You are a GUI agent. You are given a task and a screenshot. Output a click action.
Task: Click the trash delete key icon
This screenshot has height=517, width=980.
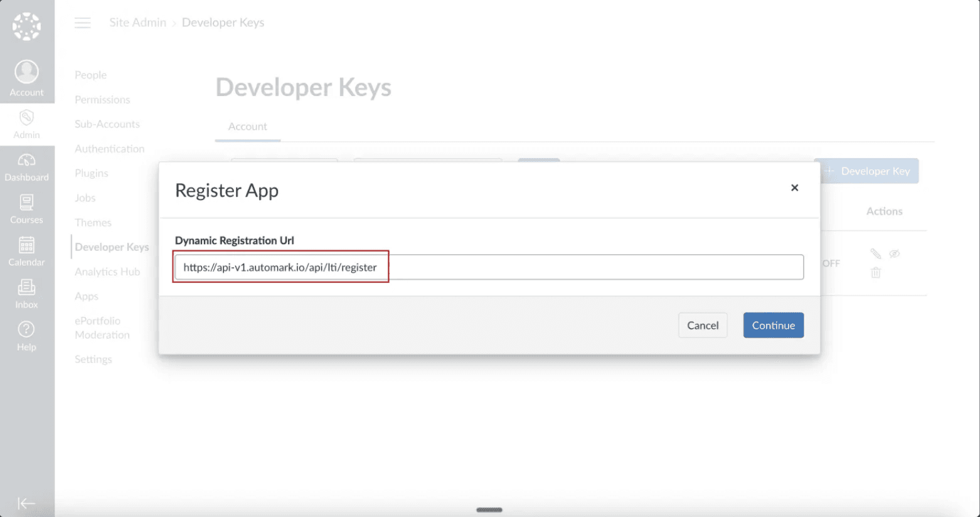point(876,272)
